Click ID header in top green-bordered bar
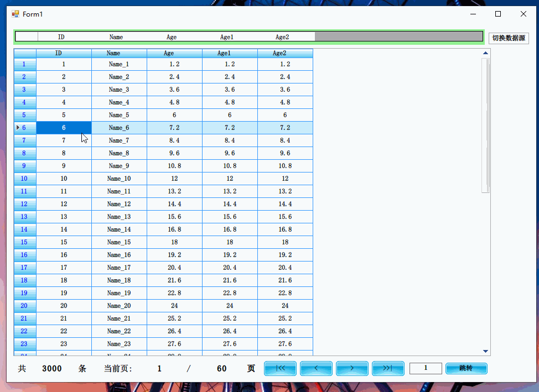This screenshot has height=392, width=539. [61, 36]
